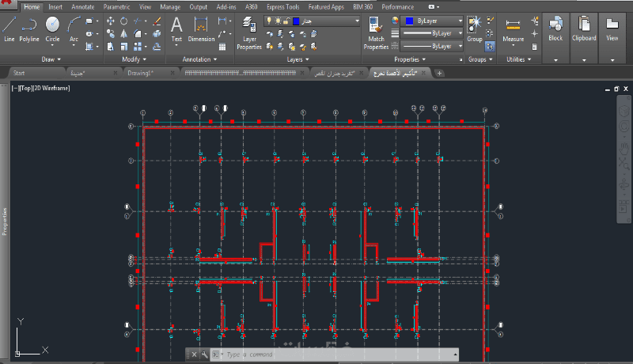
Task: Select the Arc tool
Action: click(74, 29)
